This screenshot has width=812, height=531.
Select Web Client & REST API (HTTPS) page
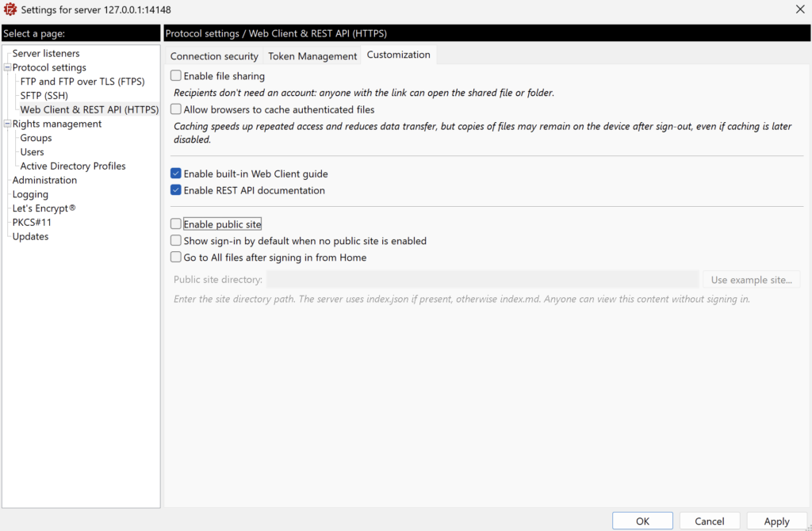(x=89, y=109)
